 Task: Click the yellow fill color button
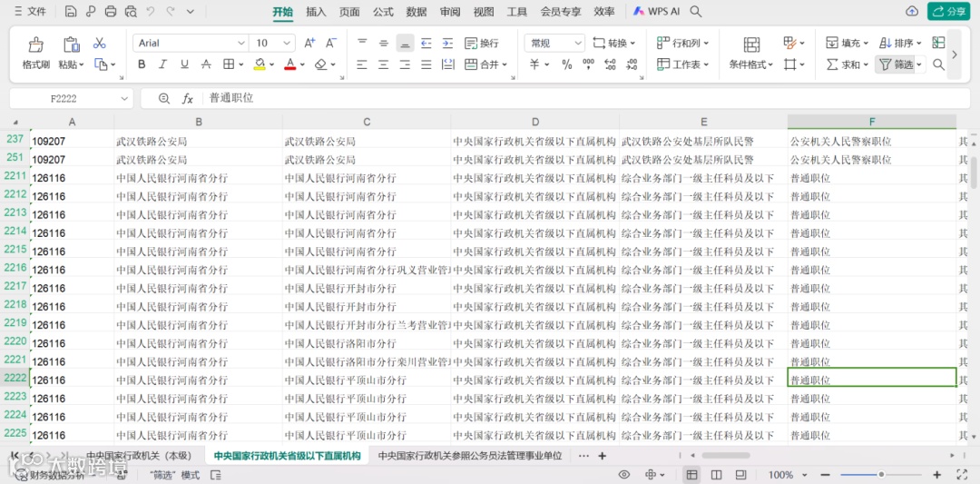click(x=260, y=64)
